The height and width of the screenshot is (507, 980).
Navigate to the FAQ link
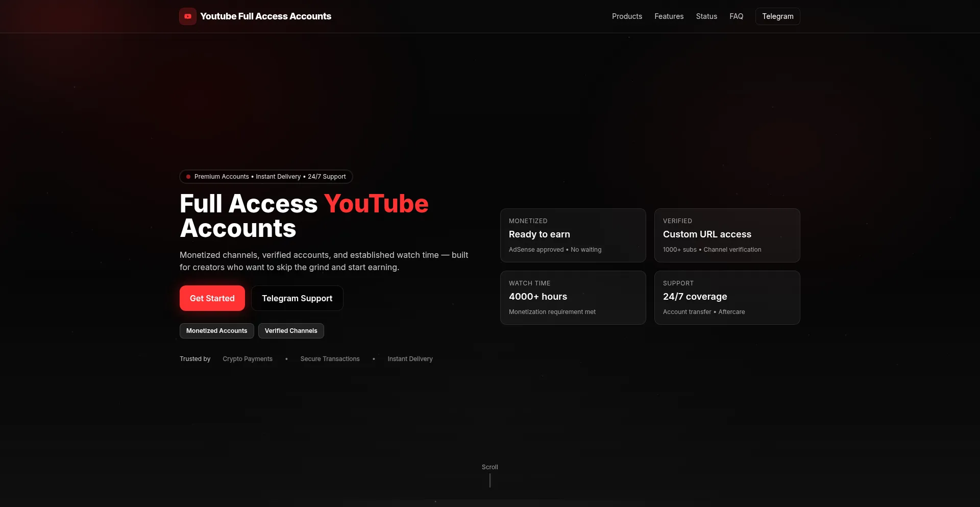tap(736, 16)
